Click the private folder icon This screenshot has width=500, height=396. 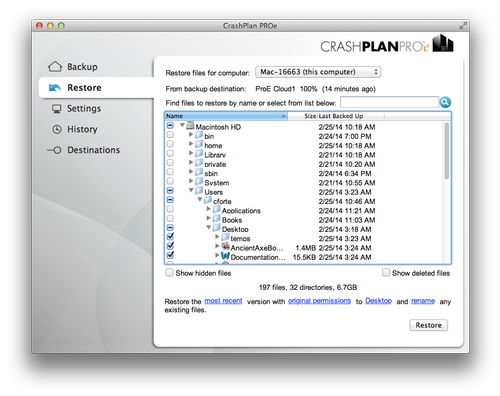tap(199, 163)
